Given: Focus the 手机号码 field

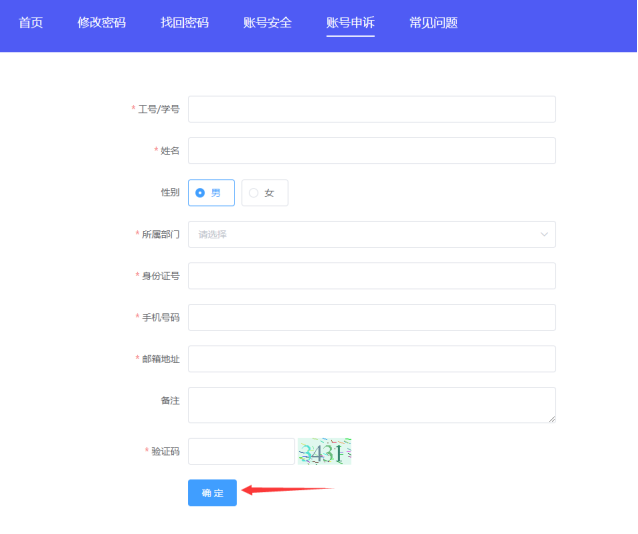Looking at the screenshot, I should click(x=371, y=317).
